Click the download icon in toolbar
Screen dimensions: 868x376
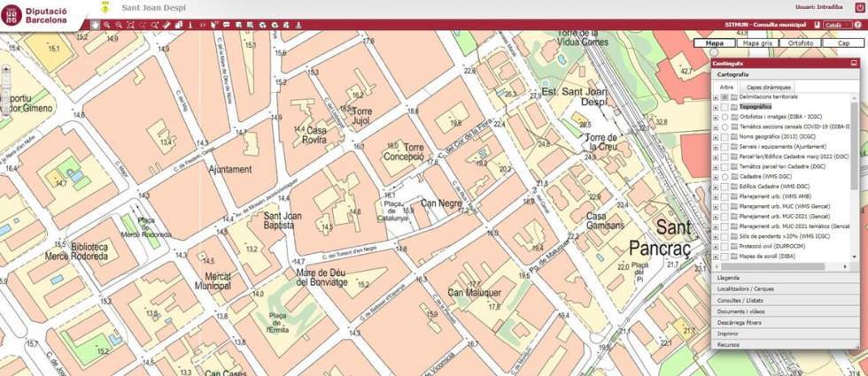(x=298, y=25)
